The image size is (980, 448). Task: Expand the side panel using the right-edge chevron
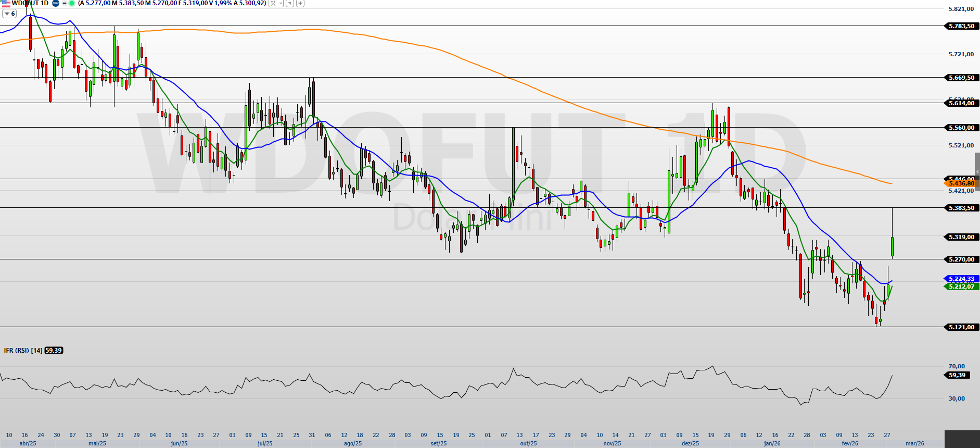[x=977, y=172]
